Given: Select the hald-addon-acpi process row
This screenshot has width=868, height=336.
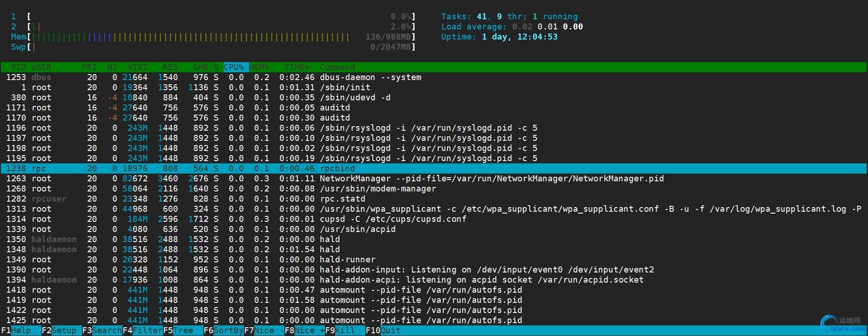Looking at the screenshot, I should (x=434, y=280).
